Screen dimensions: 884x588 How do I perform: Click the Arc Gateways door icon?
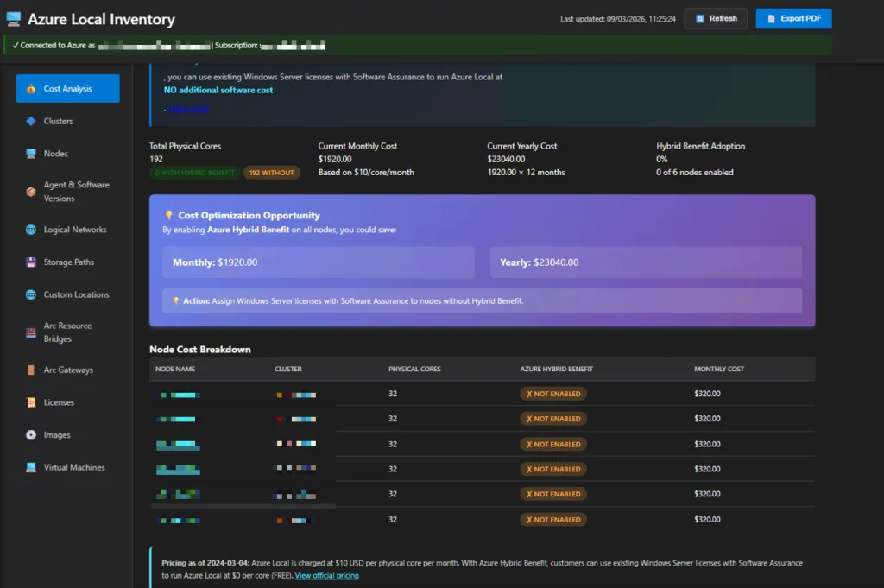click(x=31, y=370)
